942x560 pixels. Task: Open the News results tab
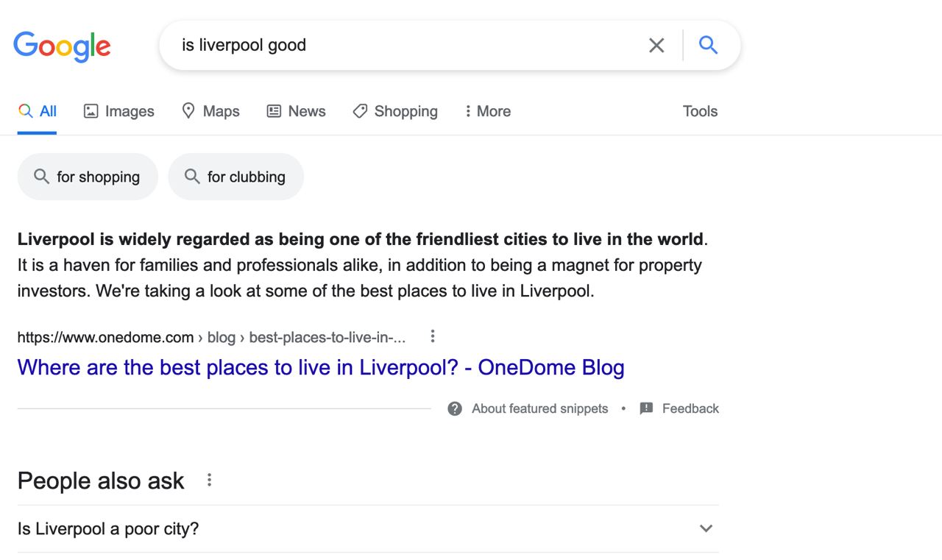(x=296, y=111)
